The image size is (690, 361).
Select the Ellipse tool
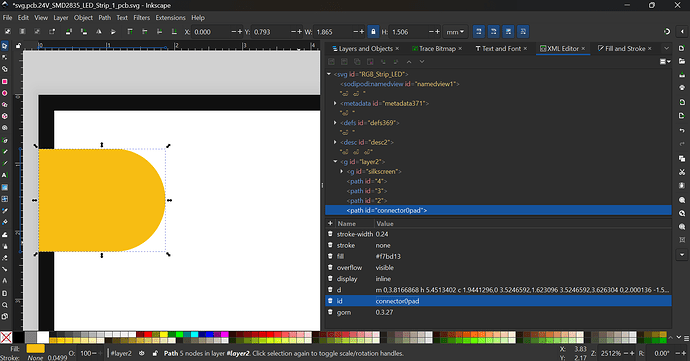pos(5,93)
